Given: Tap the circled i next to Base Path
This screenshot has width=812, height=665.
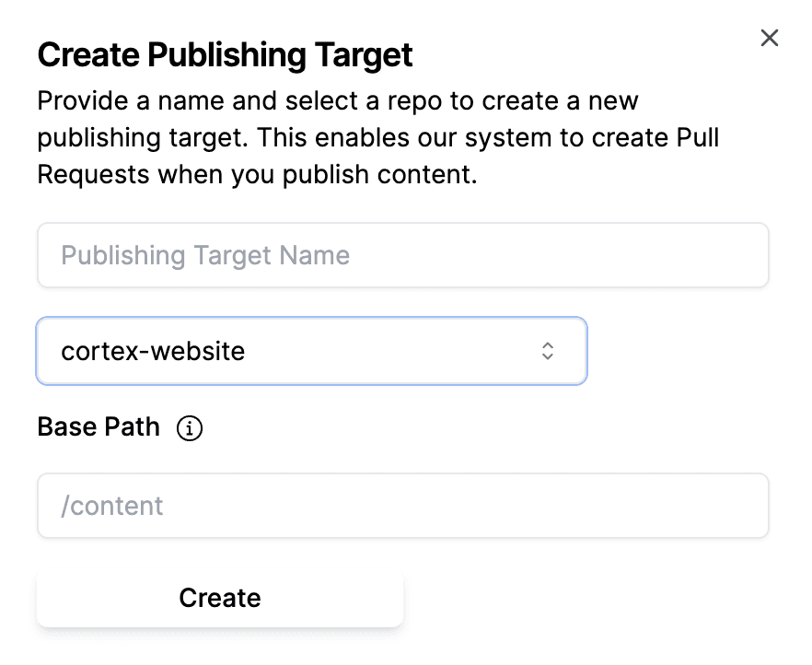Looking at the screenshot, I should [190, 428].
